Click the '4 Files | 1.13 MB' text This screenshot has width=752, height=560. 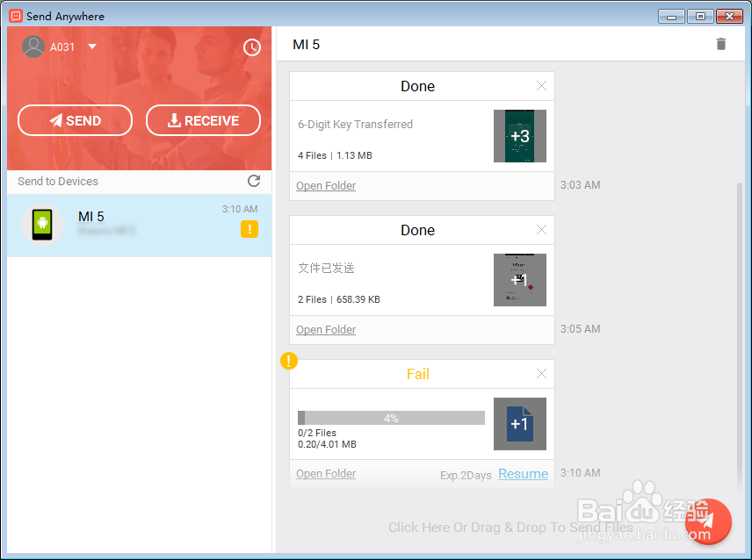335,155
